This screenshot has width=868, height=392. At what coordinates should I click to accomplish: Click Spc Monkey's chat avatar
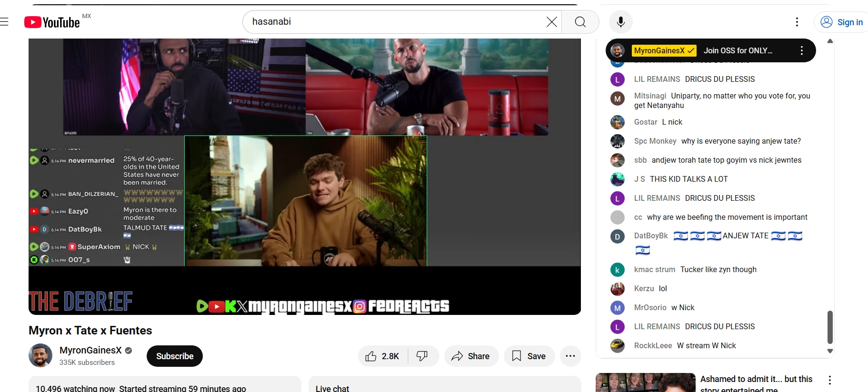[618, 141]
